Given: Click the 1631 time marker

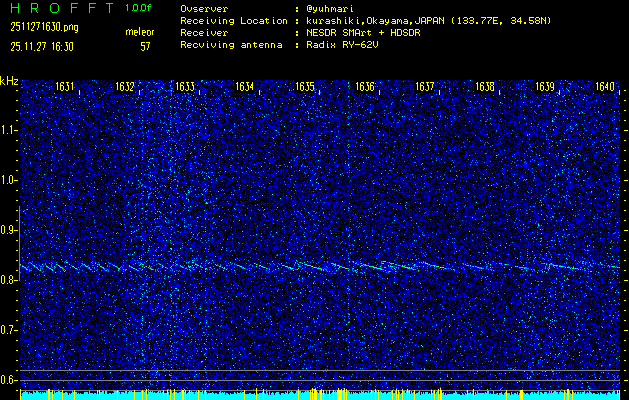Looking at the screenshot, I should click(65, 87).
